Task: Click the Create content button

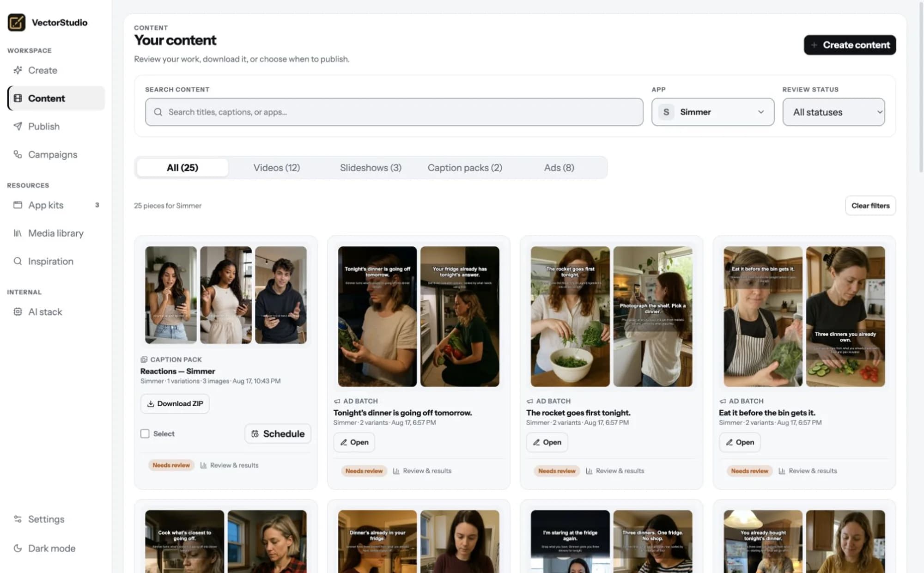Action: (850, 45)
